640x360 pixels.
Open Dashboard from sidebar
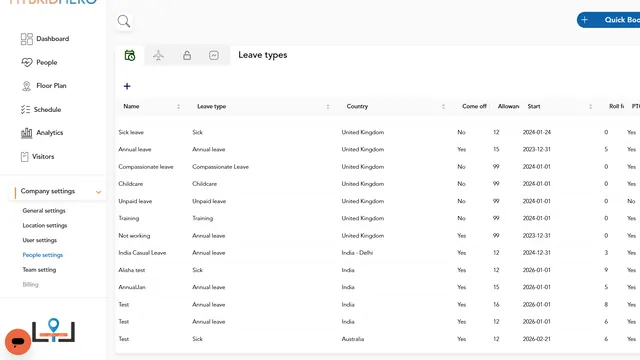[53, 39]
